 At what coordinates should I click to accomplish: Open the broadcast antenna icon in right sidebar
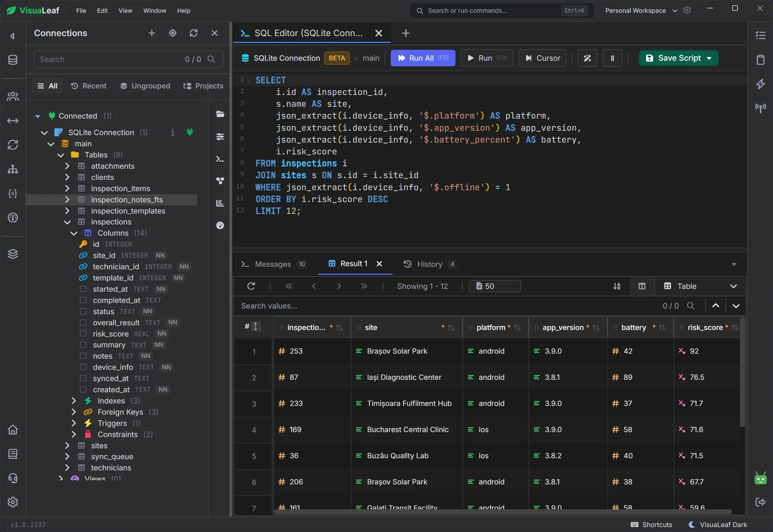761,108
